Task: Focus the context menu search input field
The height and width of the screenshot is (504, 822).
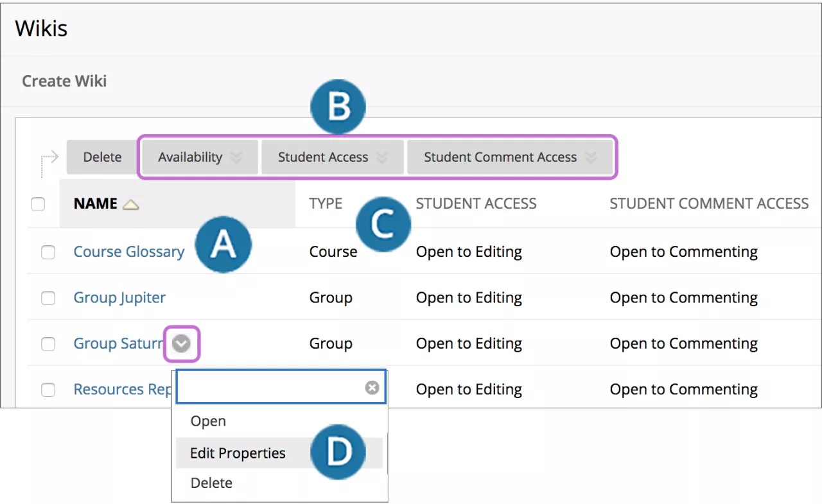Action: point(270,388)
